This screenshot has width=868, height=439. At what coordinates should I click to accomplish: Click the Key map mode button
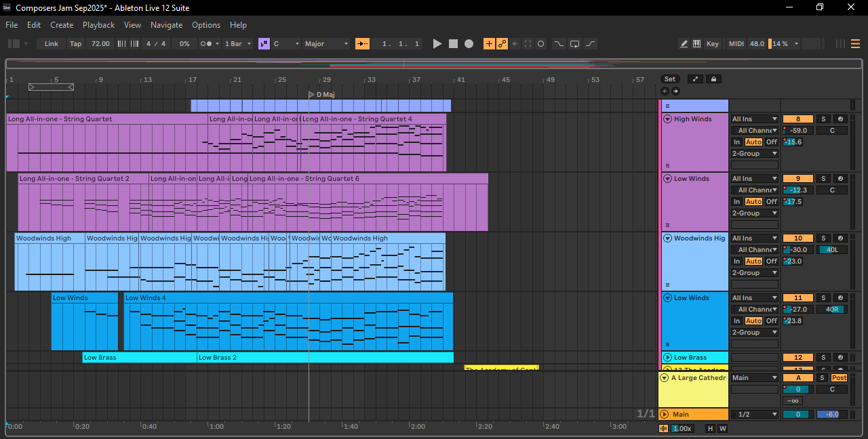point(712,43)
